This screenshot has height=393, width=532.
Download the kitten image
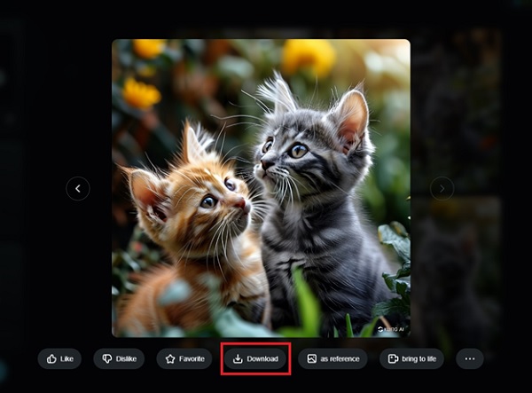pos(255,358)
